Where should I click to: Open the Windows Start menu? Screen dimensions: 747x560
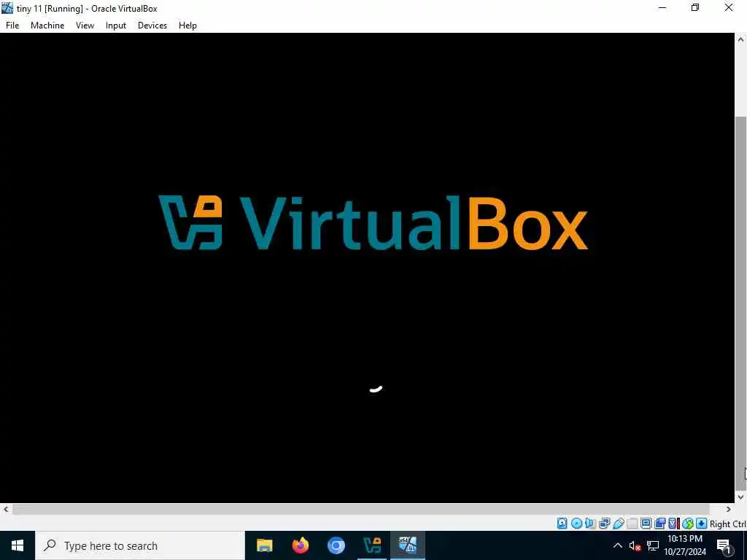point(18,545)
